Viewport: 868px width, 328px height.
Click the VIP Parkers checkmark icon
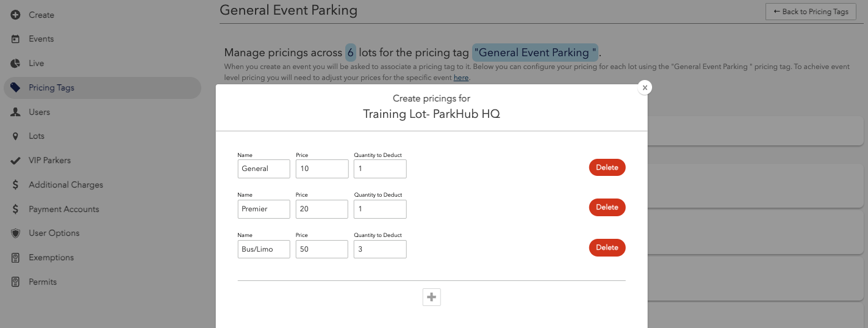coord(16,161)
